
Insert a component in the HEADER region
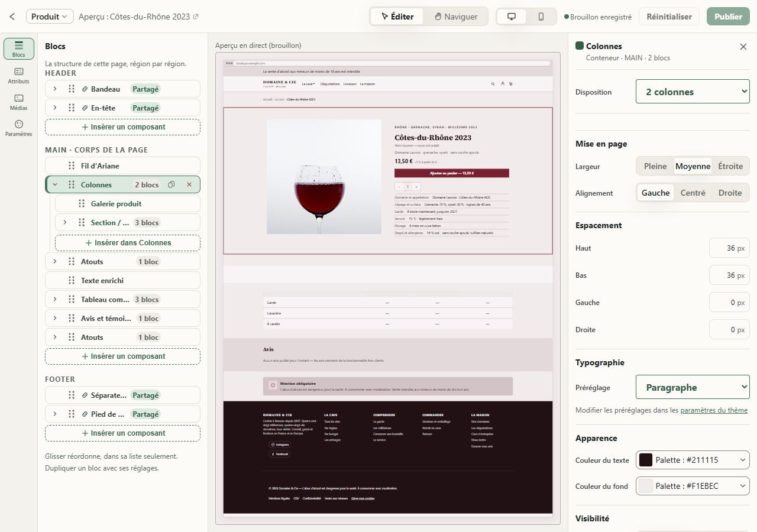click(x=122, y=127)
